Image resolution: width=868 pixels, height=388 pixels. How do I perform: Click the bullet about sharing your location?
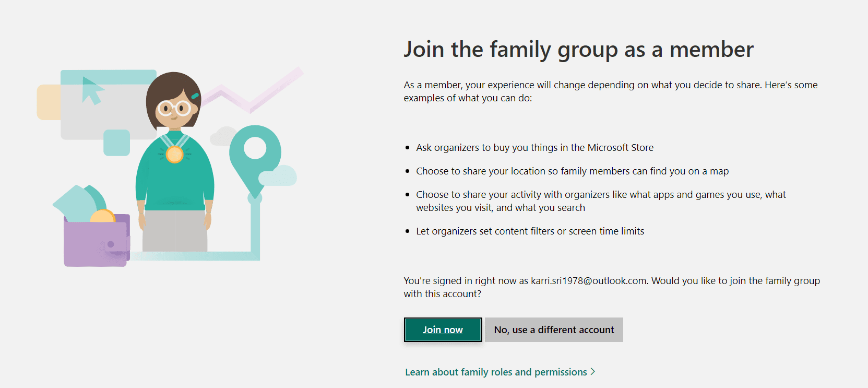pos(572,171)
